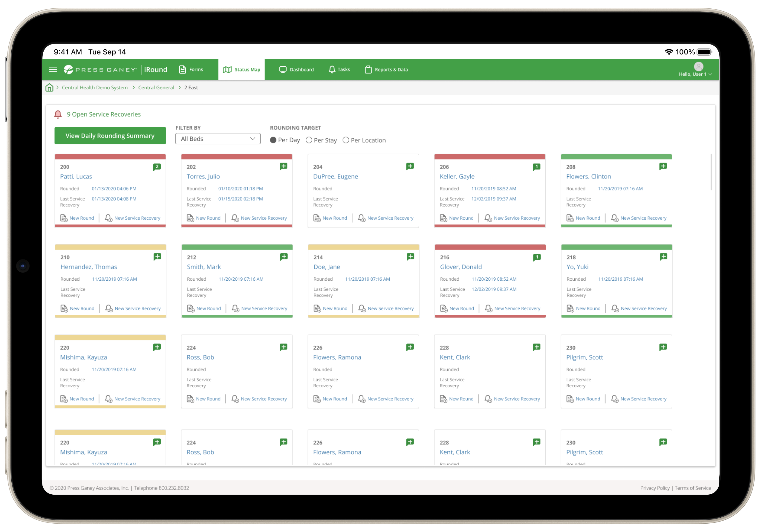Open patient Patti, Lucas

click(76, 177)
